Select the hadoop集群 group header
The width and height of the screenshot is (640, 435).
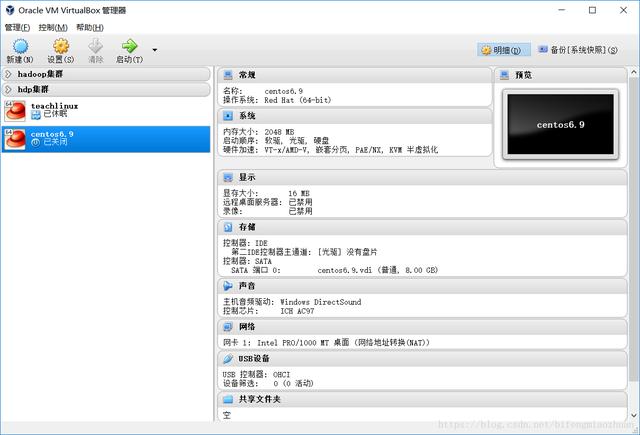(x=106, y=74)
